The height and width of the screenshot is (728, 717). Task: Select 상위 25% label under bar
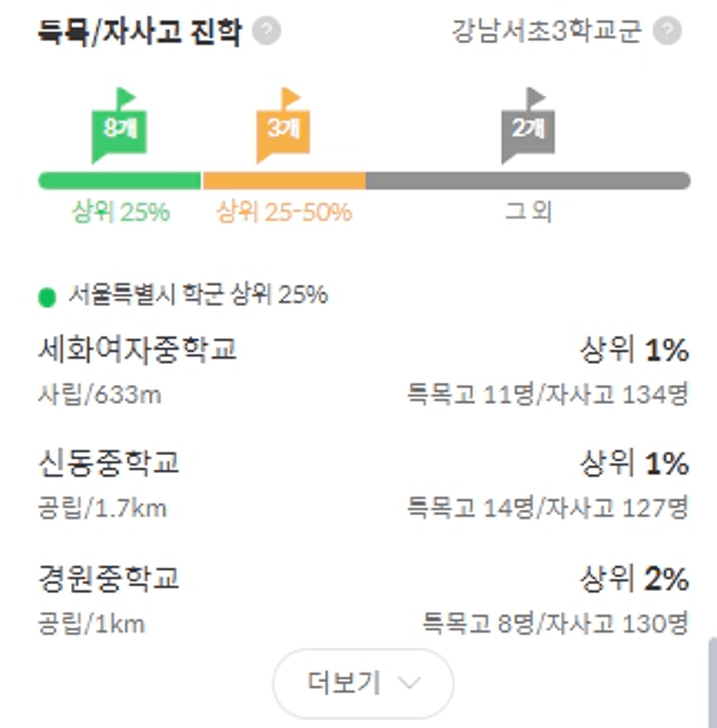[121, 212]
